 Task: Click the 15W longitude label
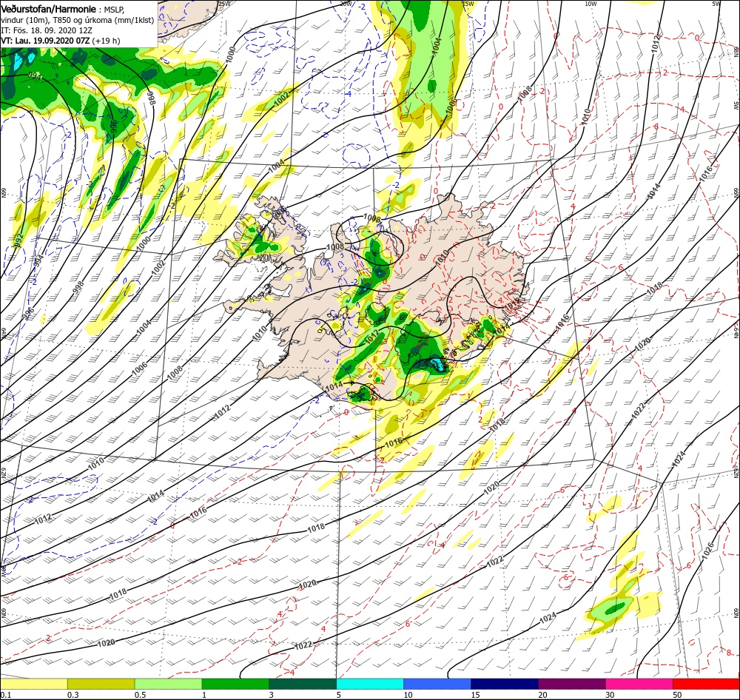pos(468,3)
